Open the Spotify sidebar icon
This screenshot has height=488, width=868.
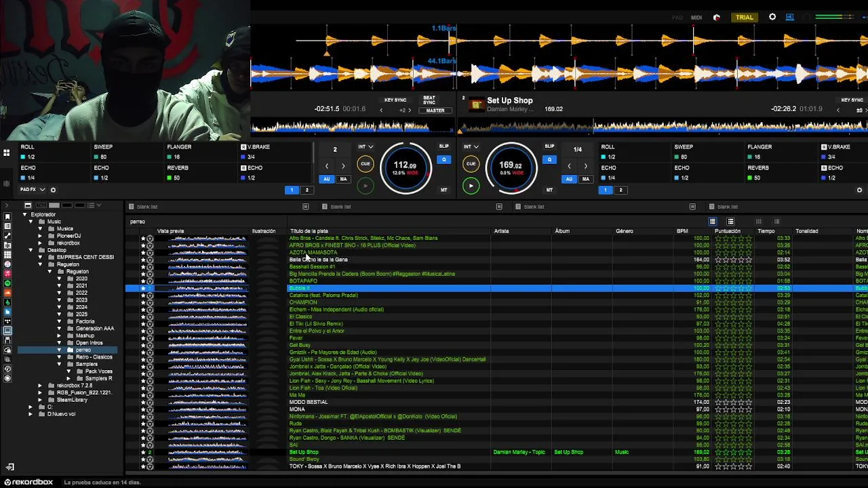pyautogui.click(x=7, y=283)
